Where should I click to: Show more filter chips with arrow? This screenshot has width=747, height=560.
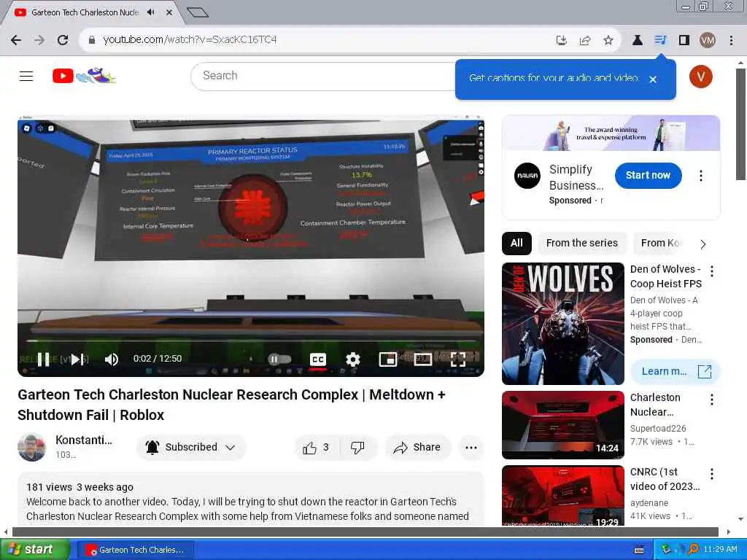pos(703,244)
